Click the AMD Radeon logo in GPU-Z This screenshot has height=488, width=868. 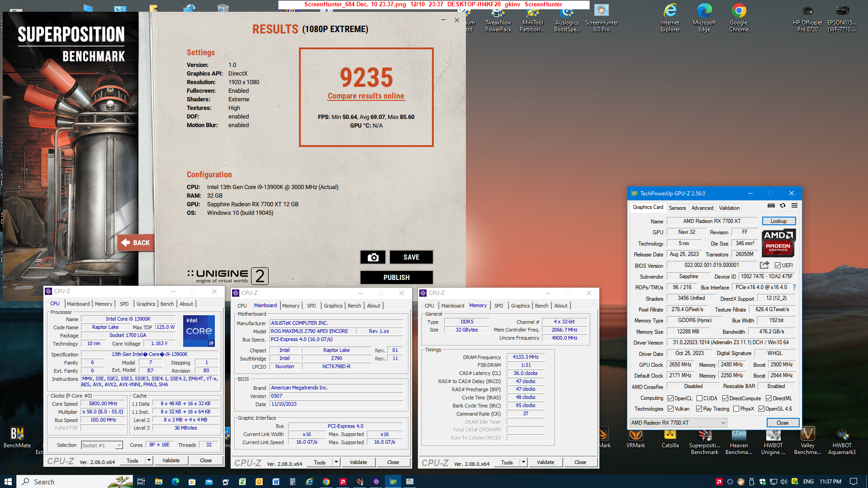778,243
